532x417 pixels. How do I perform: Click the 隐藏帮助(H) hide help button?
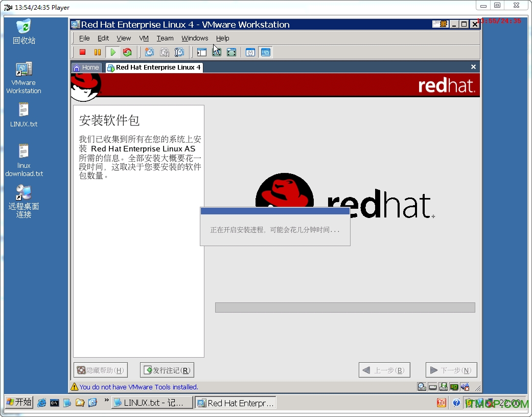pyautogui.click(x=101, y=370)
